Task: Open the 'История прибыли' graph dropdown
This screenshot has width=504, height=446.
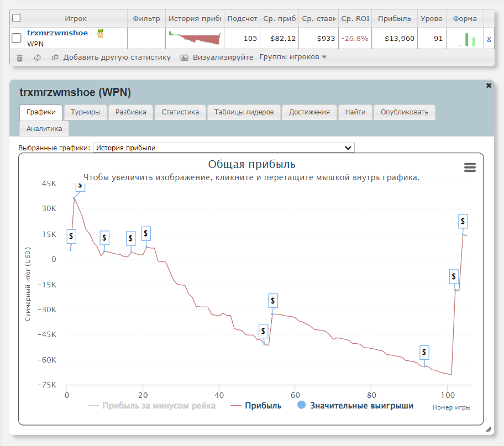Action: tap(224, 148)
